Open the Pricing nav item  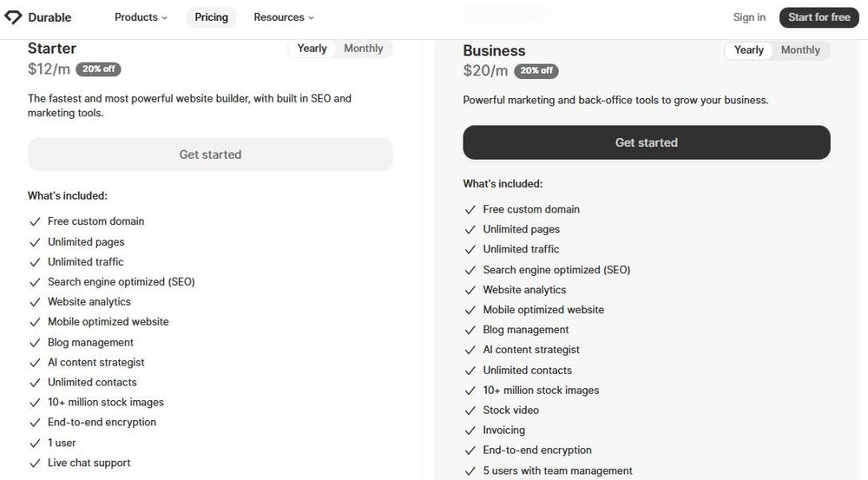211,17
